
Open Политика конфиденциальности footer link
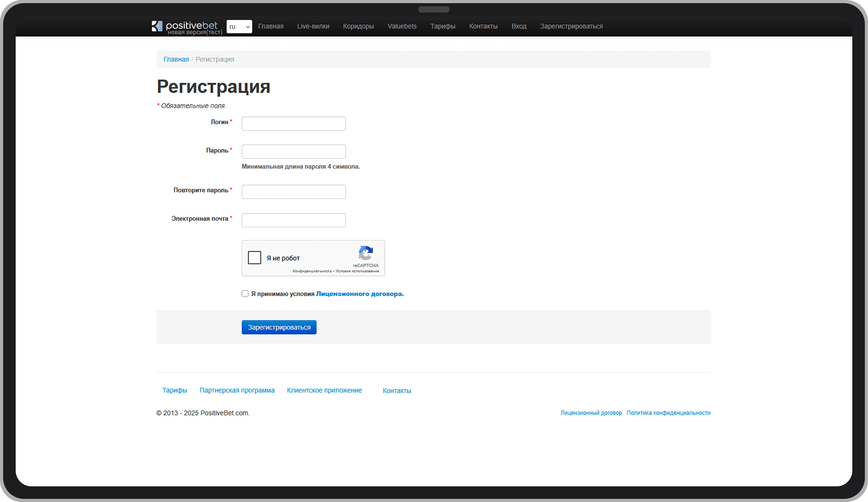click(x=669, y=412)
